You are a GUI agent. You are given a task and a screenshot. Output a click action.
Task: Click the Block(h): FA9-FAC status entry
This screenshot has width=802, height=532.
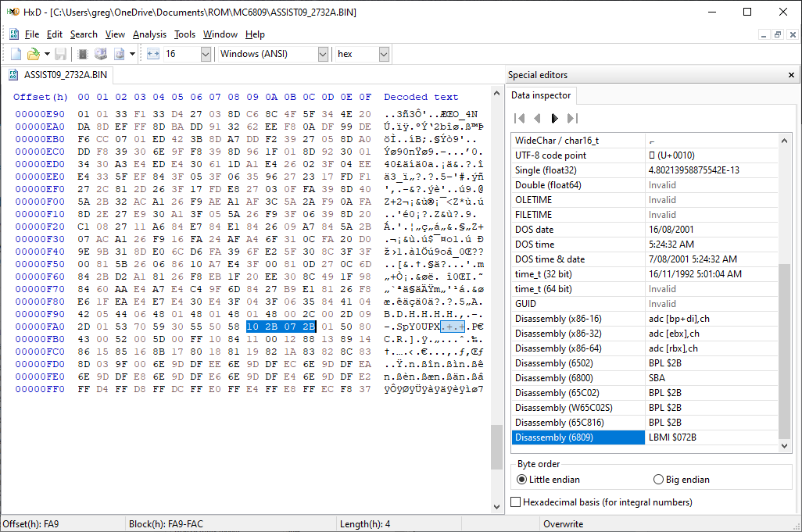pyautogui.click(x=166, y=524)
